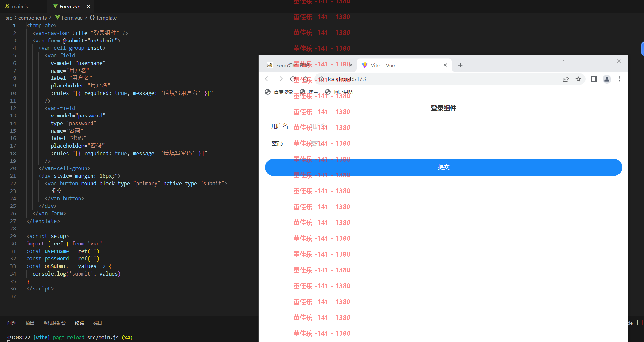The image size is (644, 342).
Task: View site information icon in address bar
Action: tap(321, 79)
